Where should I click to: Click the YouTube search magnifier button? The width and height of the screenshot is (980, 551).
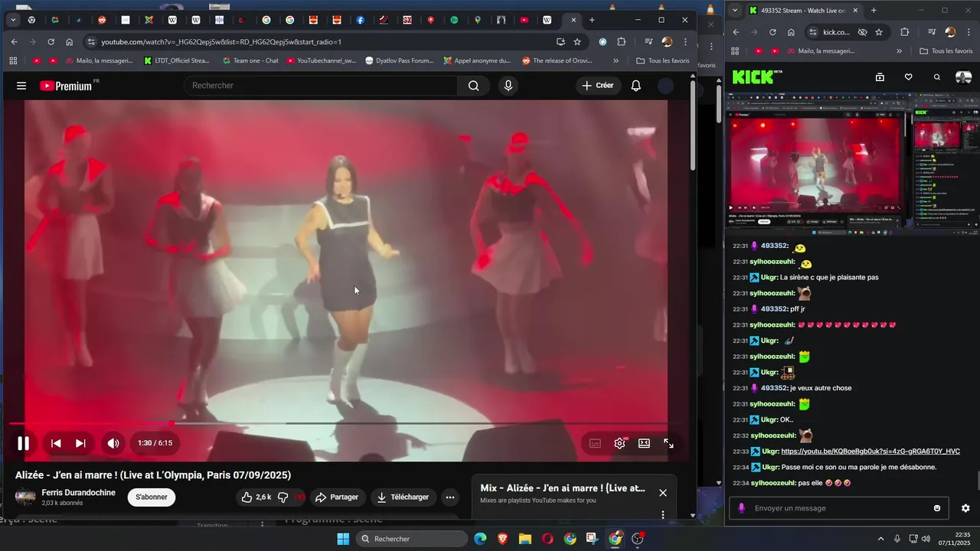point(474,86)
